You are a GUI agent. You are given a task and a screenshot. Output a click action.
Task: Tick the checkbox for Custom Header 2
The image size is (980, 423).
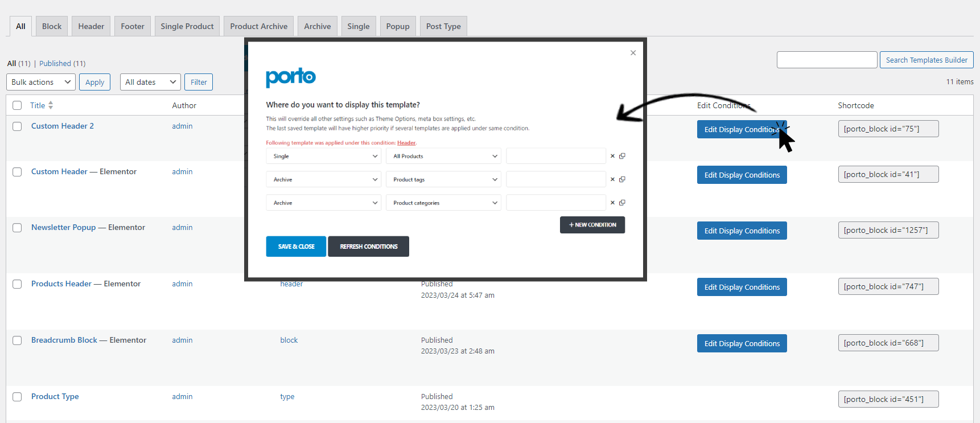[x=17, y=126]
